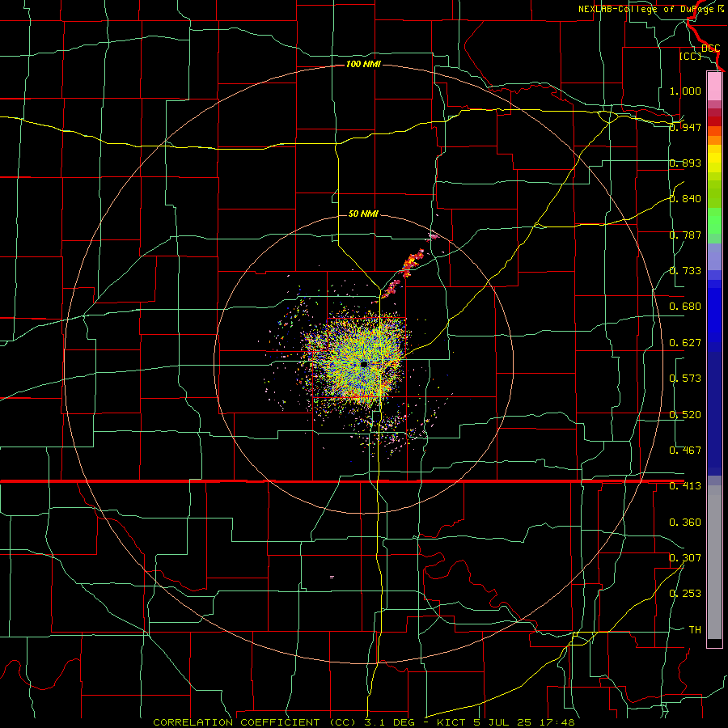The width and height of the screenshot is (728, 728).
Task: Pick the light pink swatch atop color scale
Action: click(714, 86)
